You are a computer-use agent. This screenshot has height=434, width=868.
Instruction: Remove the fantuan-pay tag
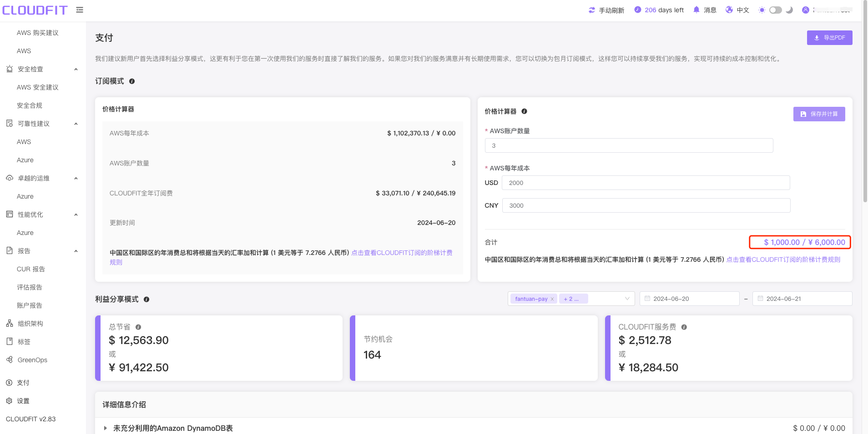552,299
